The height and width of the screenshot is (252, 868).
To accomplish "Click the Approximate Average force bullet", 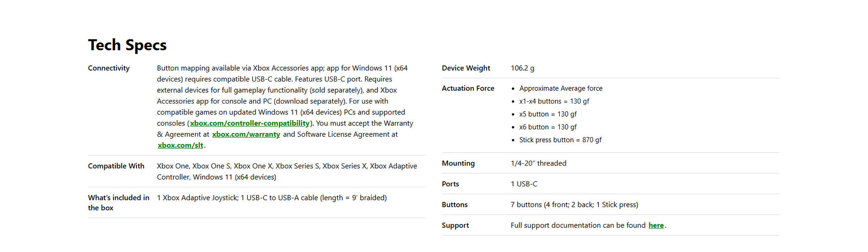I will [561, 89].
